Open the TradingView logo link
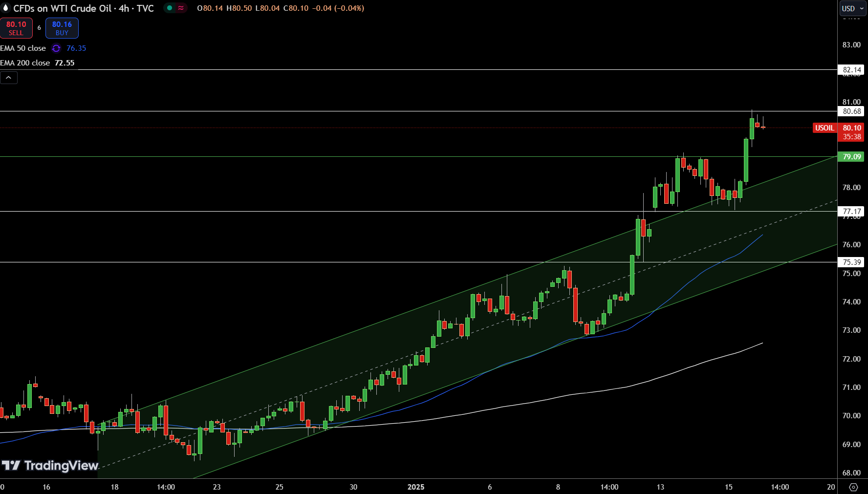868x494 pixels. pyautogui.click(x=50, y=466)
